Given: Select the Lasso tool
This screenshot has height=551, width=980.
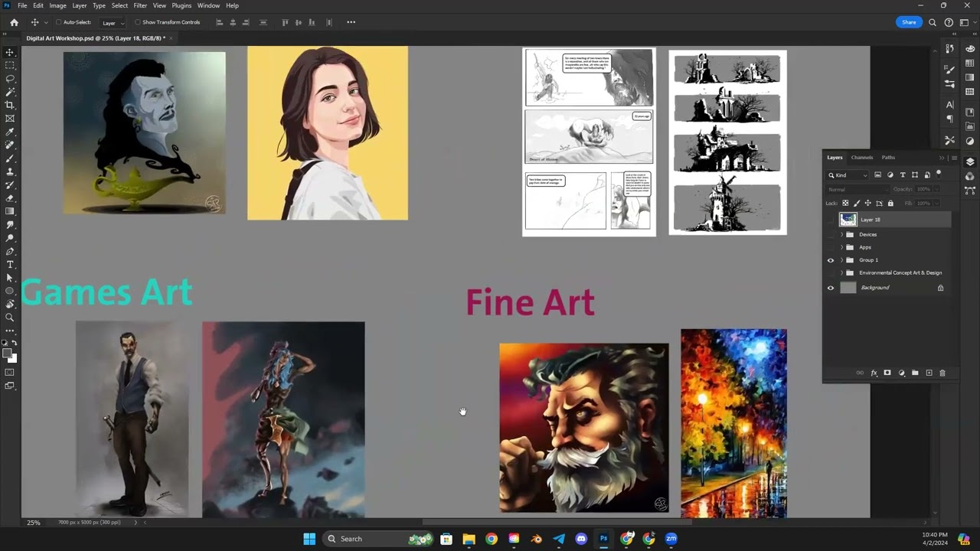Looking at the screenshot, I should click(x=10, y=79).
